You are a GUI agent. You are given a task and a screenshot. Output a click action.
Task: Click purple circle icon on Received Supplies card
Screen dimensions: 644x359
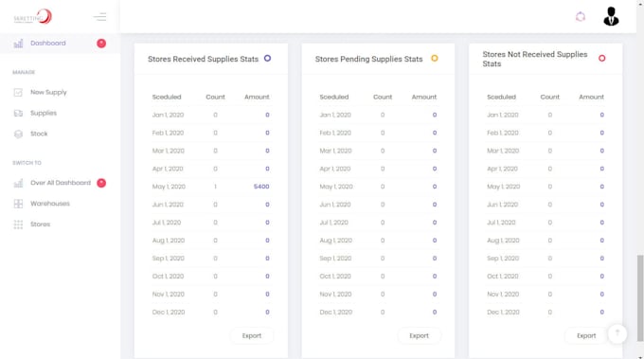point(267,59)
